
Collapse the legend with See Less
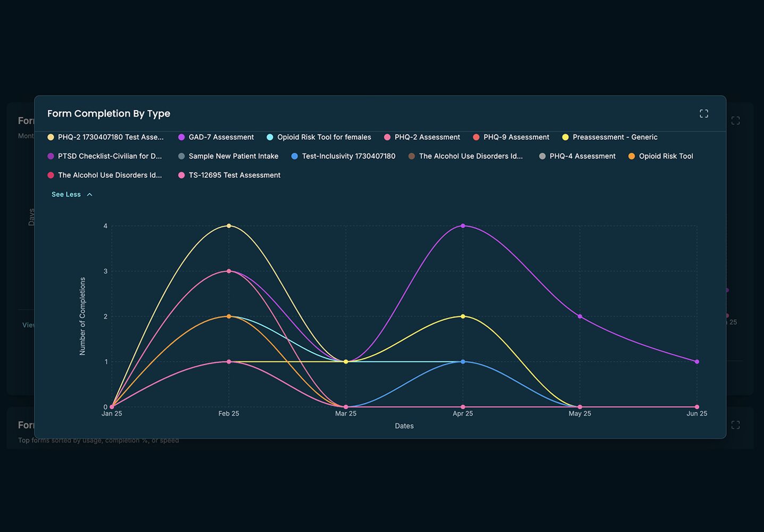click(x=66, y=195)
